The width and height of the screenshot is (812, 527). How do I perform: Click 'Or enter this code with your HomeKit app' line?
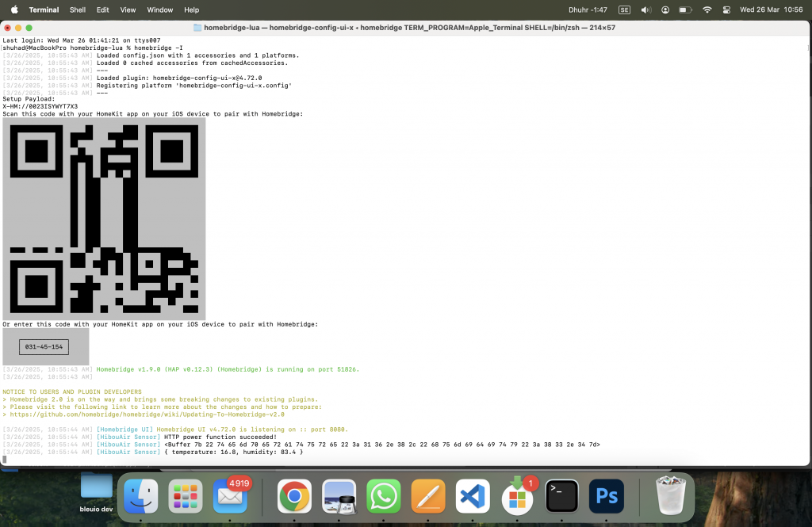160,324
